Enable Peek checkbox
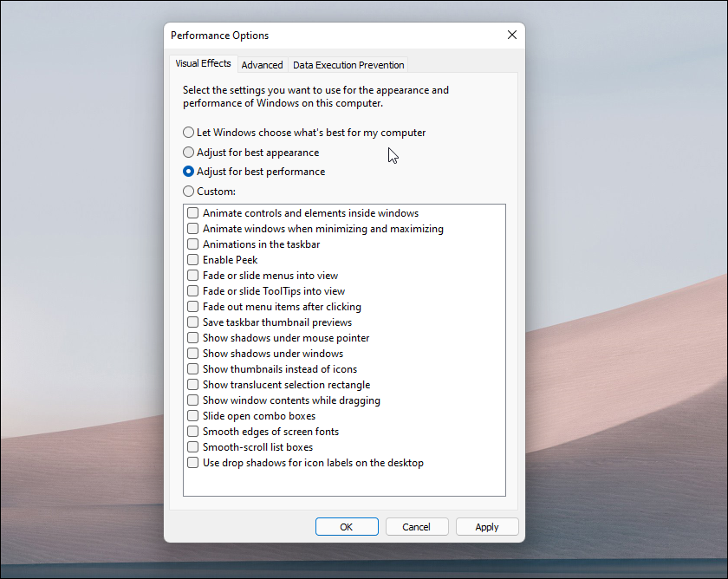The width and height of the screenshot is (728, 579). tap(192, 259)
